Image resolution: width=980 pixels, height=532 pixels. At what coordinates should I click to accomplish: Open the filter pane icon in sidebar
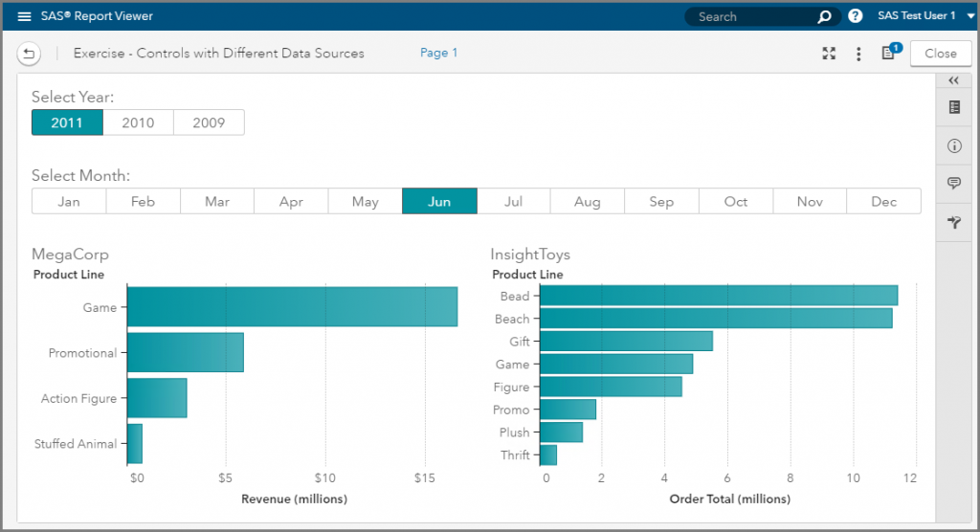(953, 222)
